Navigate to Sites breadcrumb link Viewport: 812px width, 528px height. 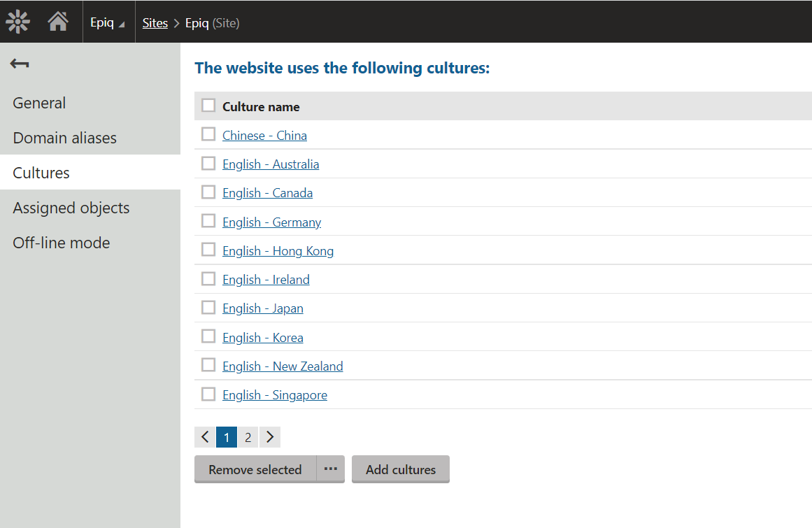point(155,23)
